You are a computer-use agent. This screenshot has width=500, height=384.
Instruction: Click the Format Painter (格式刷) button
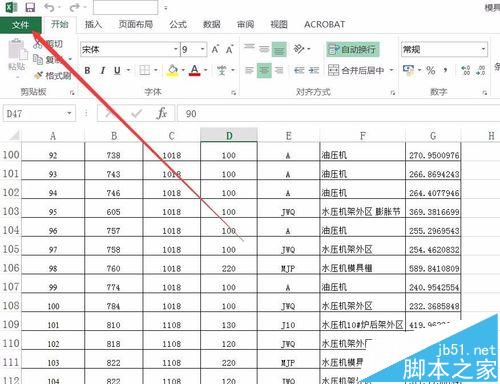[53, 76]
